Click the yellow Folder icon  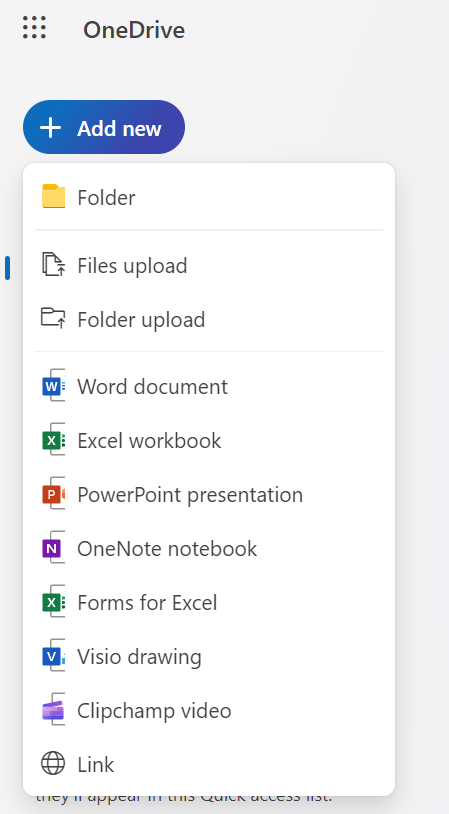[x=53, y=197]
